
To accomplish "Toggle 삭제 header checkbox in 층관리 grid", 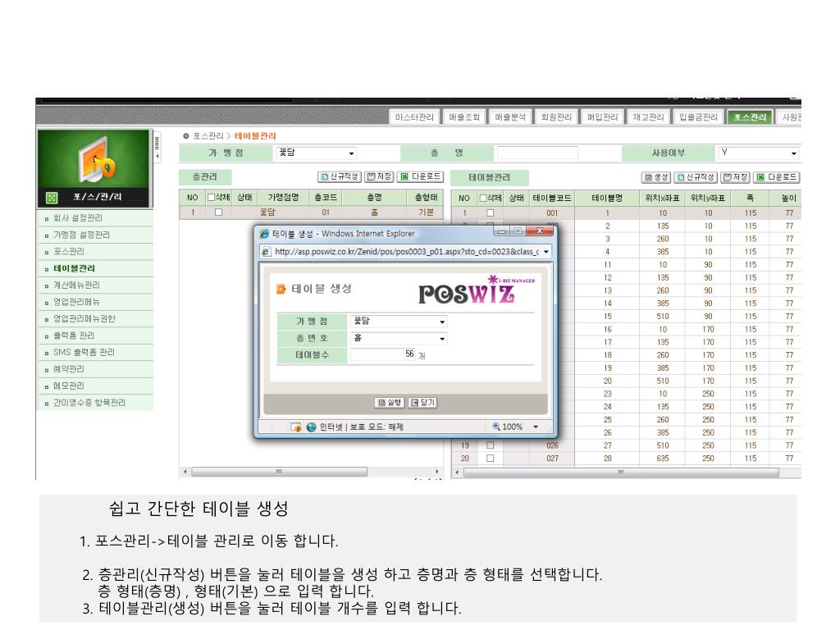I will [x=211, y=197].
